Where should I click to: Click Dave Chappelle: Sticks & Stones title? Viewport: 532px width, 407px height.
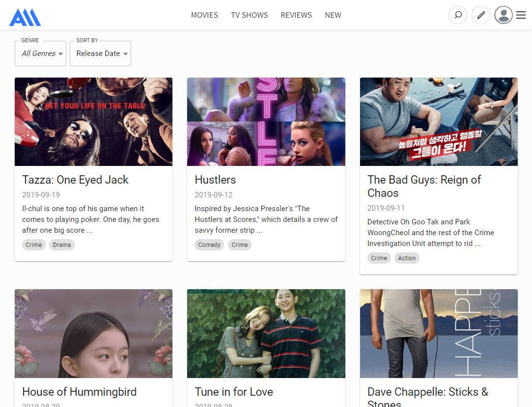tap(428, 396)
